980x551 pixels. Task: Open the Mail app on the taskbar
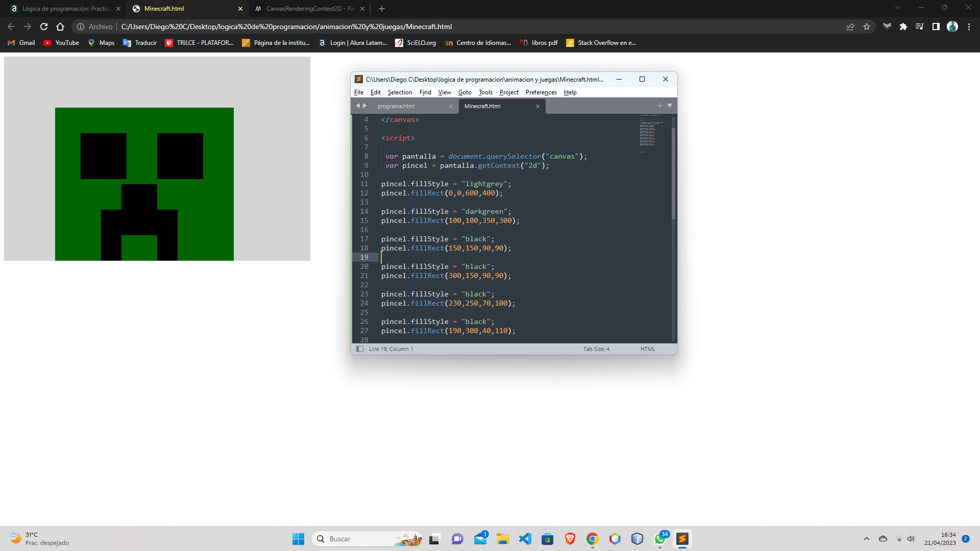click(481, 539)
